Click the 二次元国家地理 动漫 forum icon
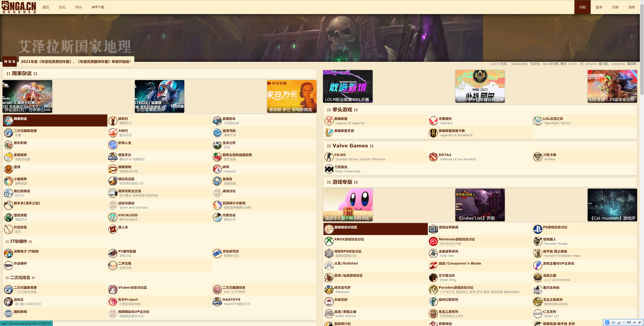The width and height of the screenshot is (644, 326). click(x=8, y=133)
